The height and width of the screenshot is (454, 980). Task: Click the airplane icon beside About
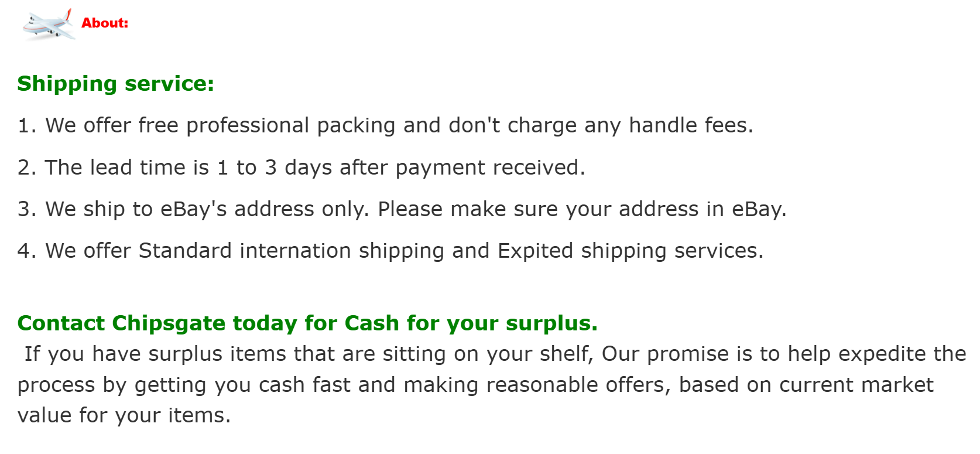tap(48, 24)
